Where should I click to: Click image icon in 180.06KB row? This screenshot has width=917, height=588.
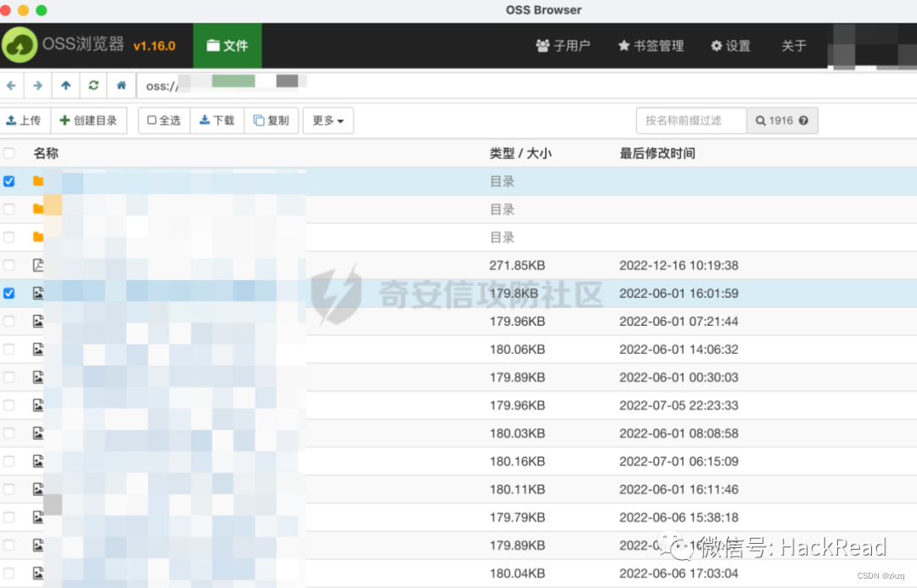point(38,349)
